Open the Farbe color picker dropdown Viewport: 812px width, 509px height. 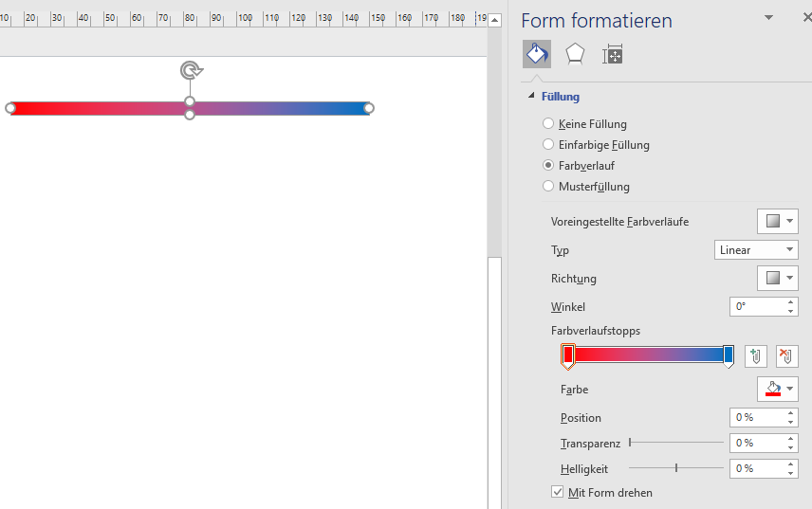[x=777, y=390]
